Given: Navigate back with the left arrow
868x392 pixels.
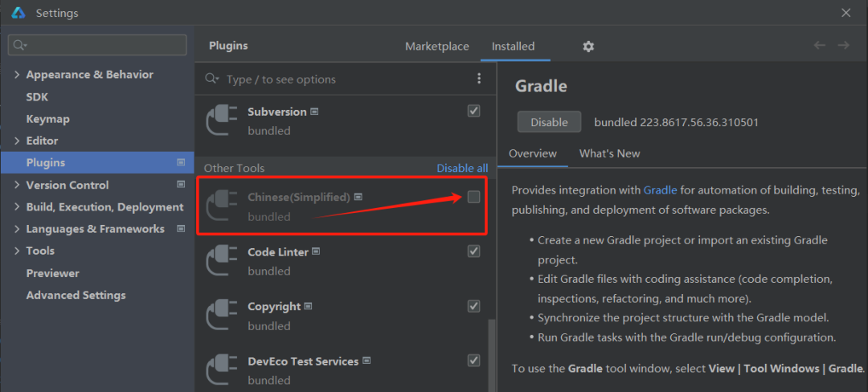Looking at the screenshot, I should [x=819, y=45].
